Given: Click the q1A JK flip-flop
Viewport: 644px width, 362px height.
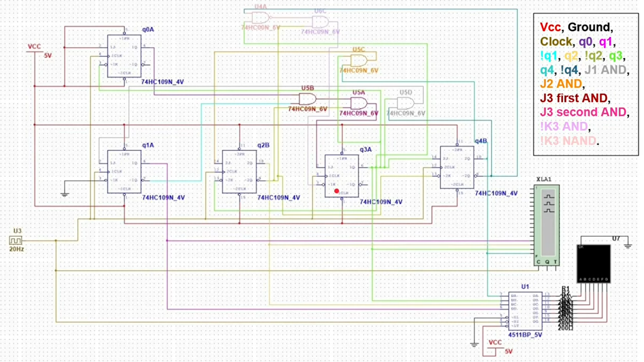Looking at the screenshot, I should click(x=124, y=172).
